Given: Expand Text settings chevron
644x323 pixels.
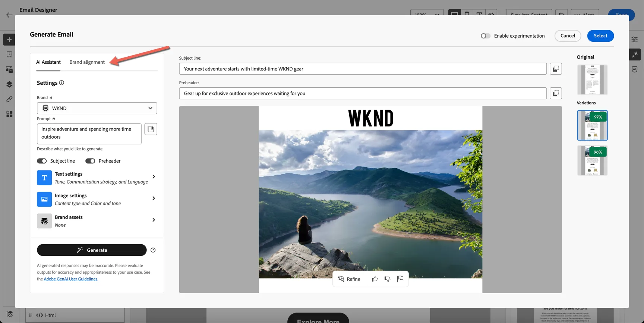Looking at the screenshot, I should [x=154, y=177].
